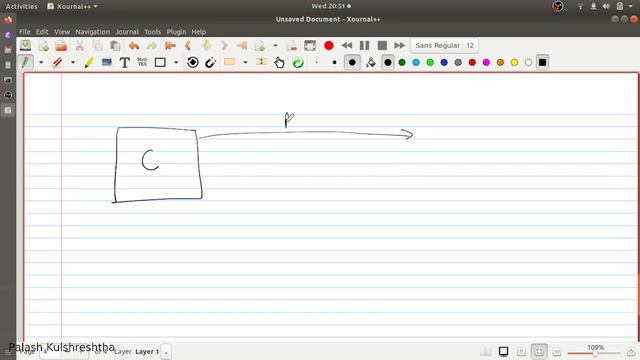Pick the red color swatch
The width and height of the screenshot is (640, 360).
coord(472,62)
